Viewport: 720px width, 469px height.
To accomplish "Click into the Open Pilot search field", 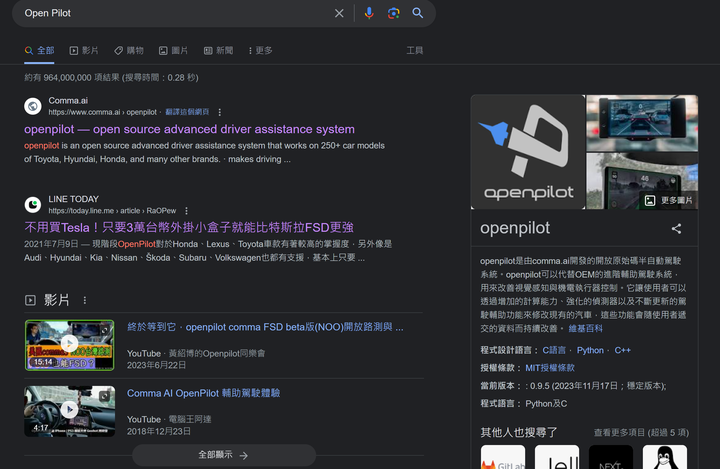I will click(174, 13).
